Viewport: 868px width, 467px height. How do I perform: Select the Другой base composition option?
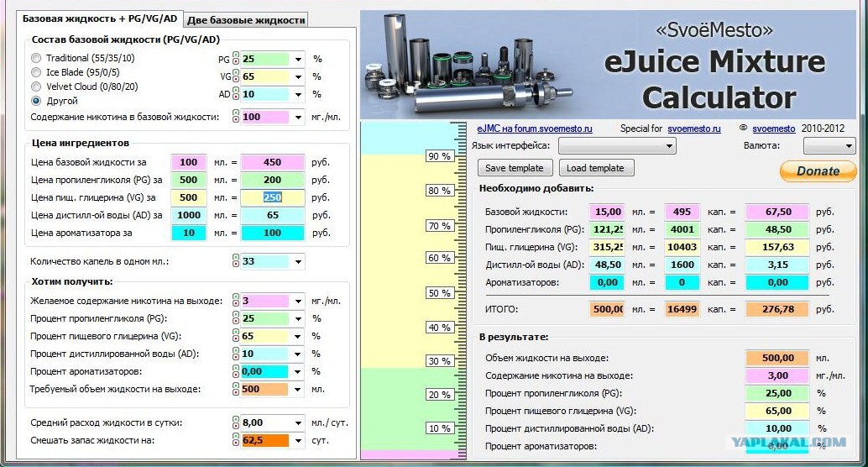click(36, 101)
